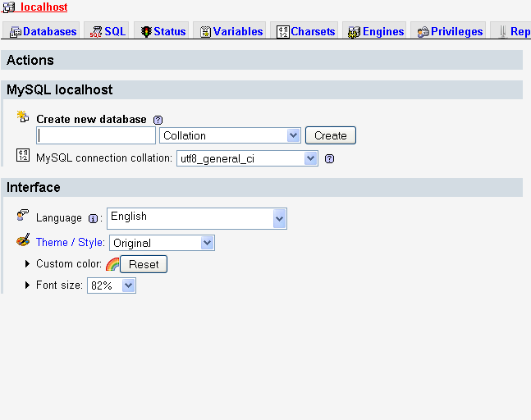Click the Create button
This screenshot has height=420, width=531.
[331, 135]
